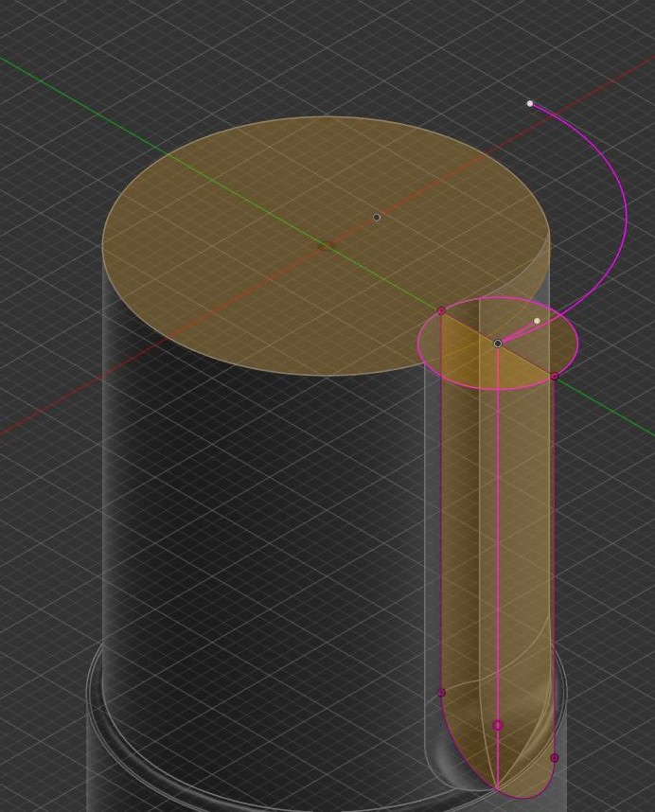Select the magenta point on small circle's lower right edge

[x=555, y=377]
